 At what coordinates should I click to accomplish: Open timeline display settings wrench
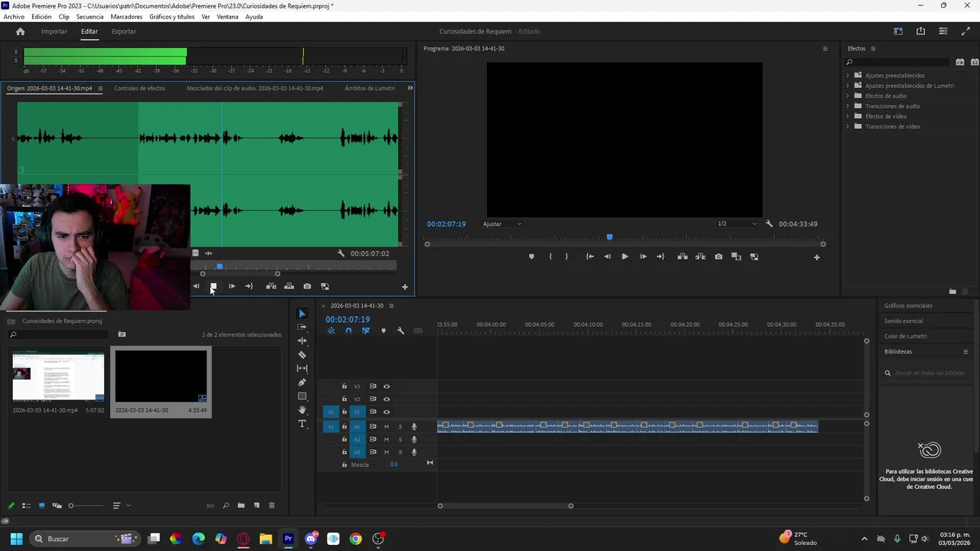(400, 331)
